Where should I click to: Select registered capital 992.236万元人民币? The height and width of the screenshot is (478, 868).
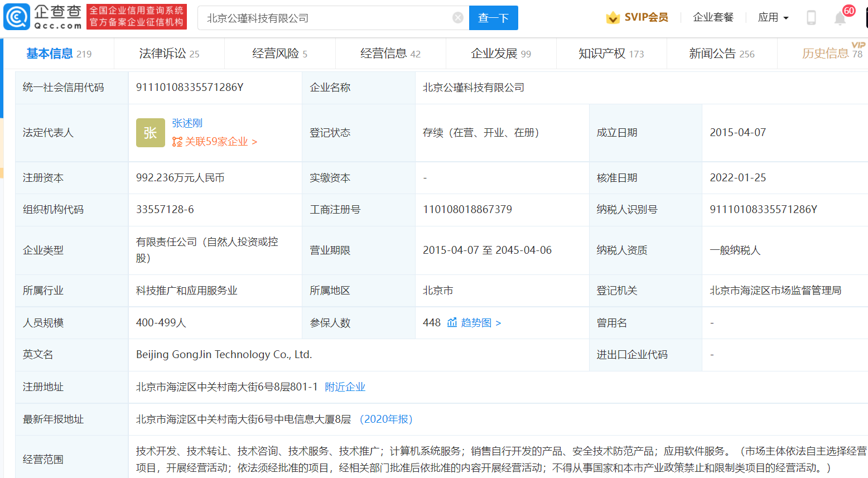[180, 177]
